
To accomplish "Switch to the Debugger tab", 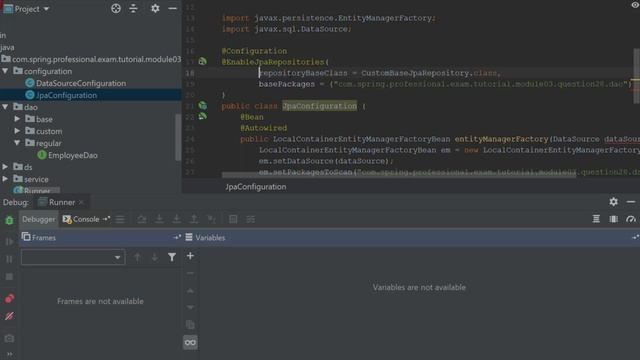I will tap(38, 220).
